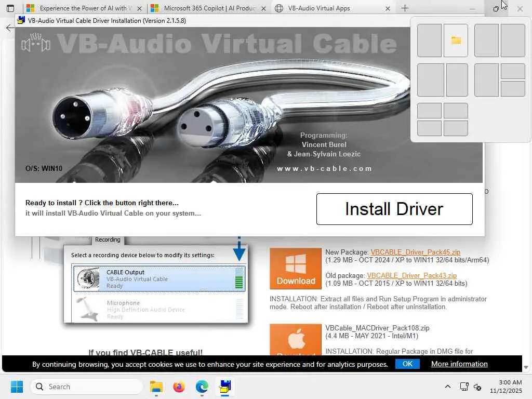Click the orange Apple download icon

coord(296,339)
